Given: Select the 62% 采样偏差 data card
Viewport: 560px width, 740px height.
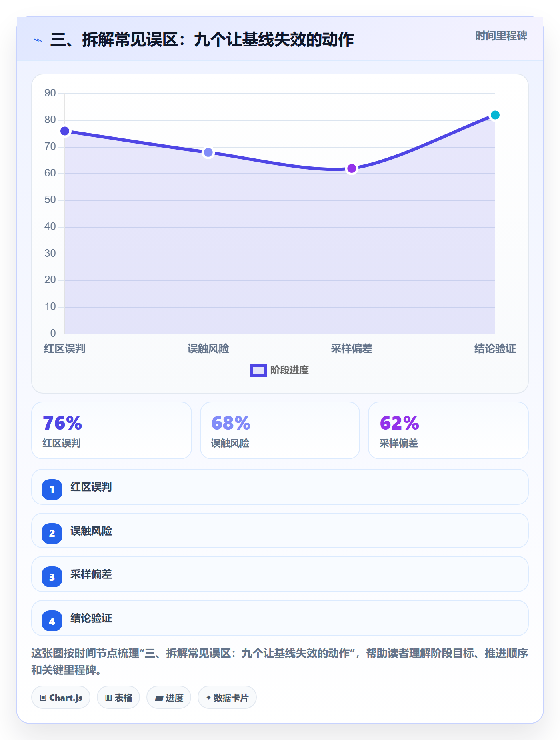Looking at the screenshot, I should tap(448, 430).
